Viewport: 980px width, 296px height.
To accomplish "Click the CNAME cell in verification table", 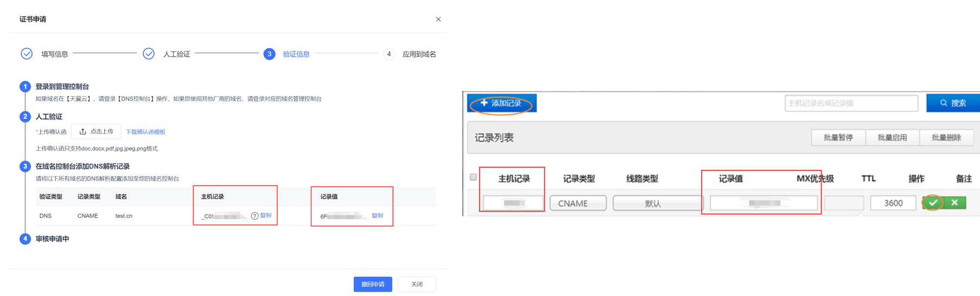I will pyautogui.click(x=87, y=216).
